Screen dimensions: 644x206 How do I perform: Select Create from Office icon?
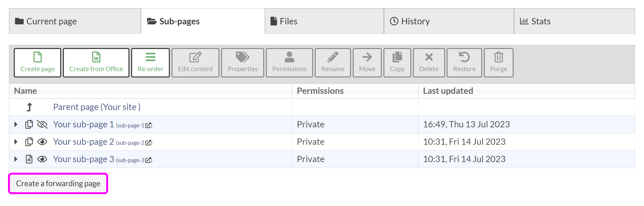click(96, 57)
